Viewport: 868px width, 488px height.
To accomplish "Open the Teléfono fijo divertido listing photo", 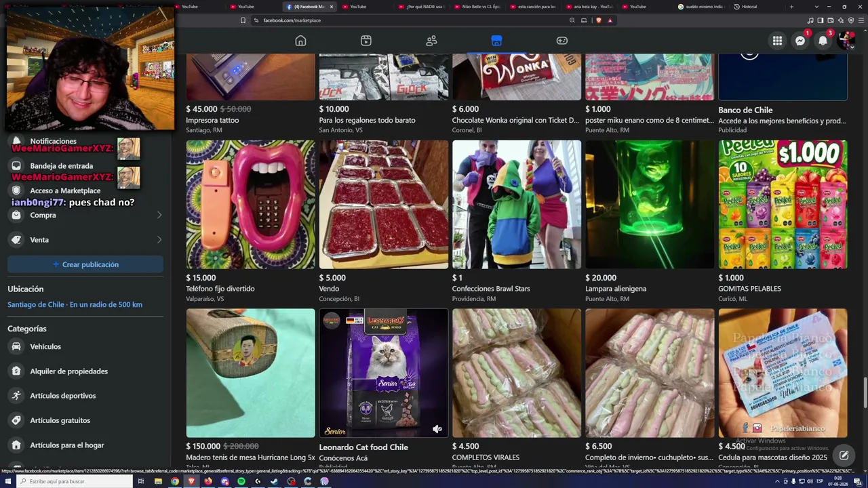I will pos(251,205).
